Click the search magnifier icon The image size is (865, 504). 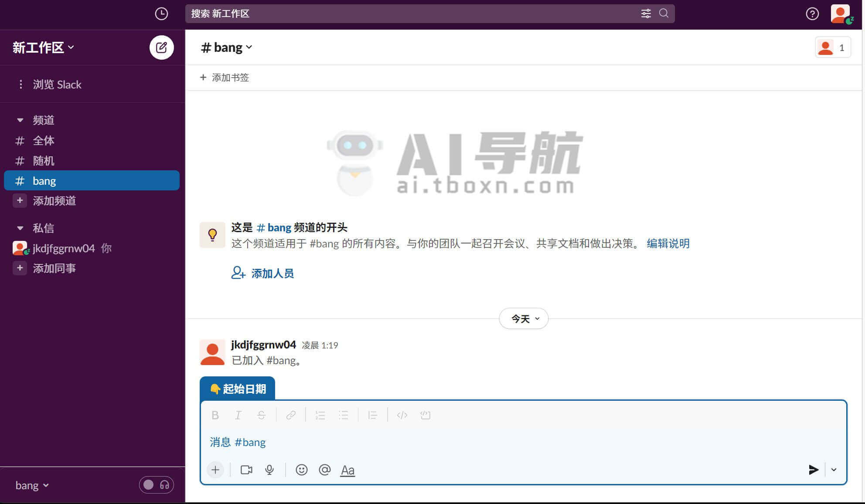[664, 13]
